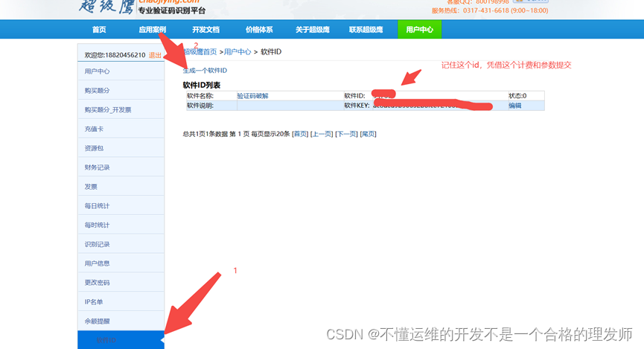Go to 开发文档 in the navigation bar
The width and height of the screenshot is (644, 349).
coord(205,30)
